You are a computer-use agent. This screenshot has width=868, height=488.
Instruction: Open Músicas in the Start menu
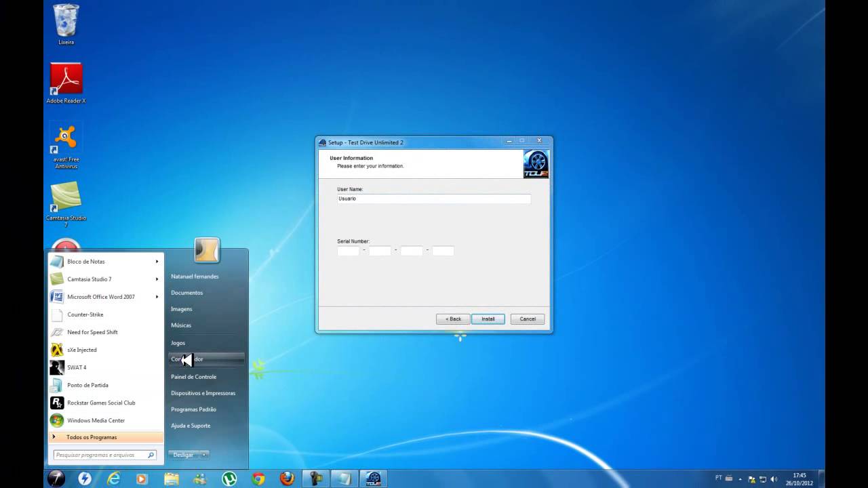181,325
